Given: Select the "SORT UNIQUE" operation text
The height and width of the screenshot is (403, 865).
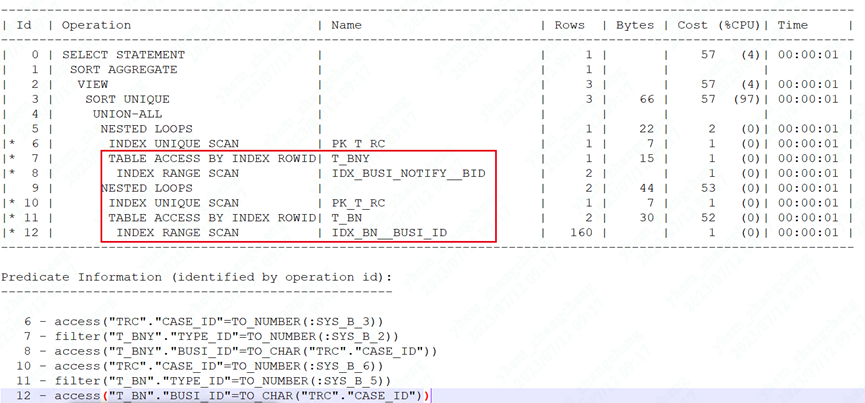Looking at the screenshot, I should tap(127, 100).
